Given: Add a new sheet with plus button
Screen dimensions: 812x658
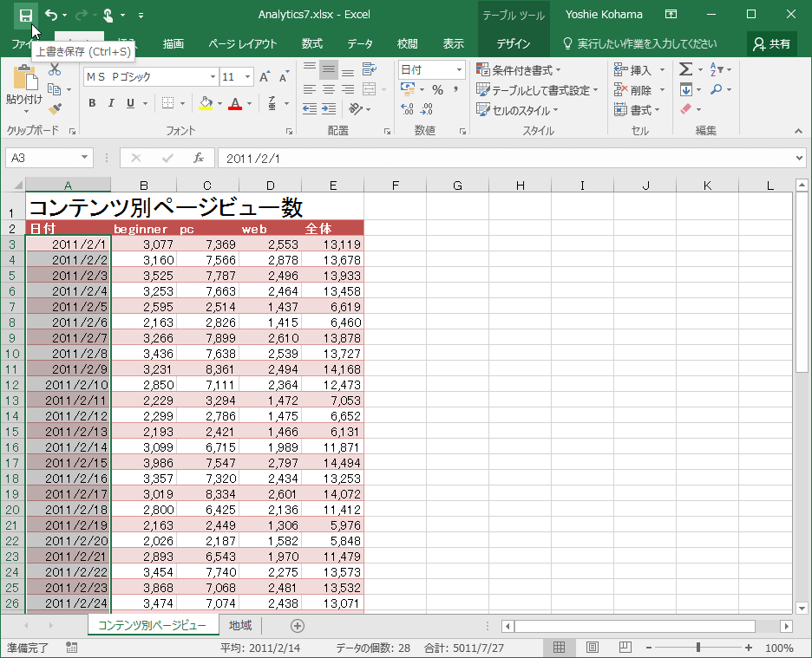Looking at the screenshot, I should 298,626.
